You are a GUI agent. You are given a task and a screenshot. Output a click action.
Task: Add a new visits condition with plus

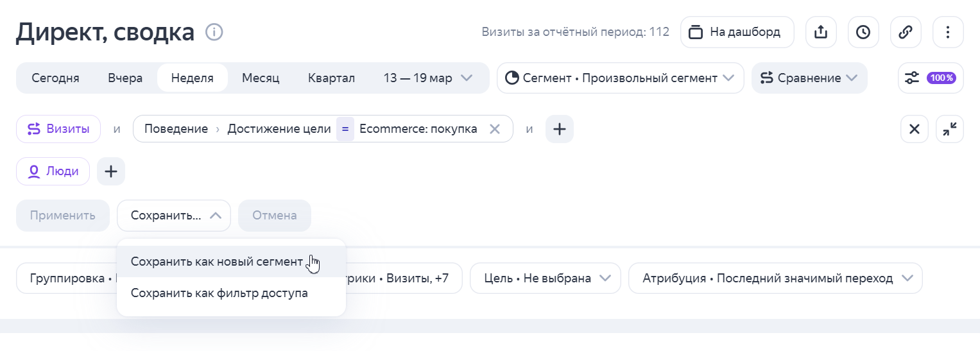tap(560, 129)
